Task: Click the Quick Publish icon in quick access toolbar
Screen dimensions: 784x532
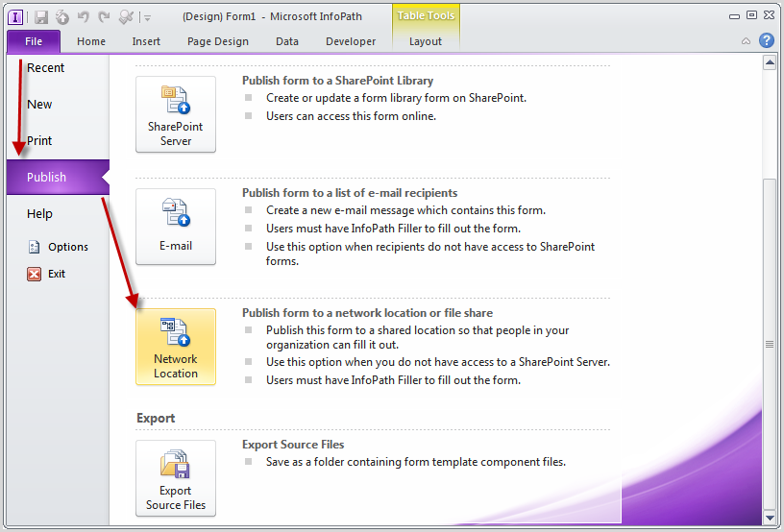Action: (x=62, y=17)
